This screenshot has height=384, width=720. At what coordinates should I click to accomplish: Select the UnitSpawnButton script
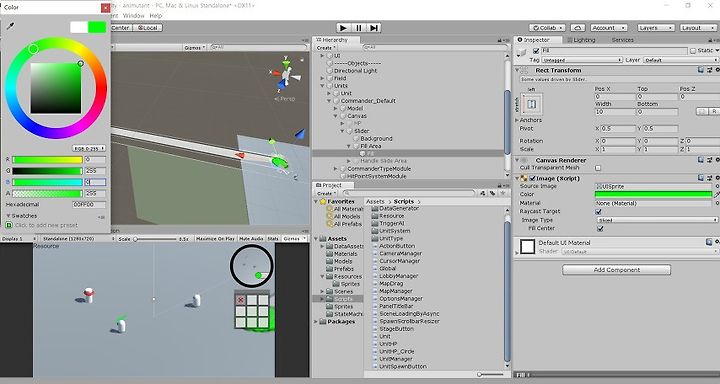[x=403, y=367]
